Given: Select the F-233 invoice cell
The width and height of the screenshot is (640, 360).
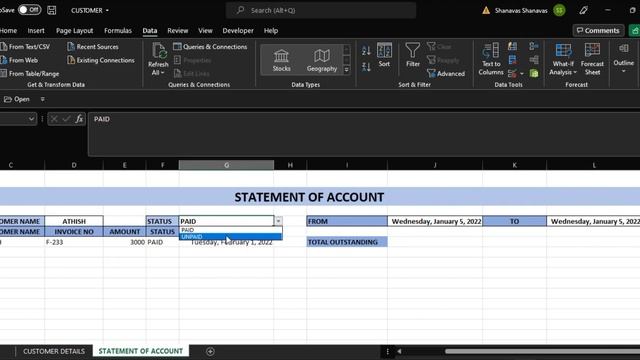Looking at the screenshot, I should pyautogui.click(x=74, y=242).
